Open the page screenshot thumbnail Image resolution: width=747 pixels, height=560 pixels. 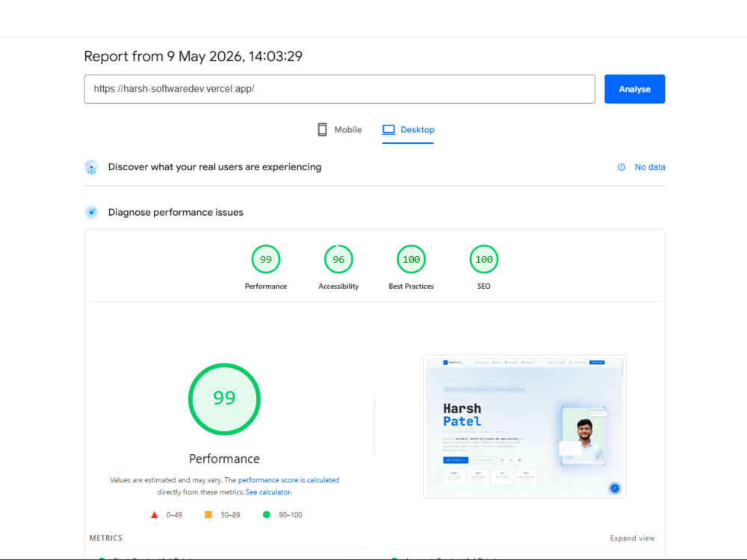(x=524, y=426)
